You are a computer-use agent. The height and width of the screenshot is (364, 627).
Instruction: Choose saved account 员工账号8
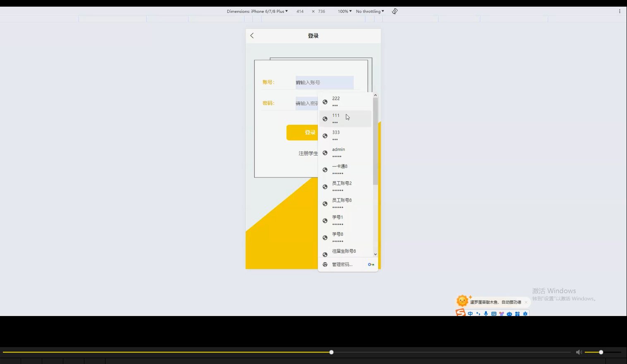pos(345,204)
